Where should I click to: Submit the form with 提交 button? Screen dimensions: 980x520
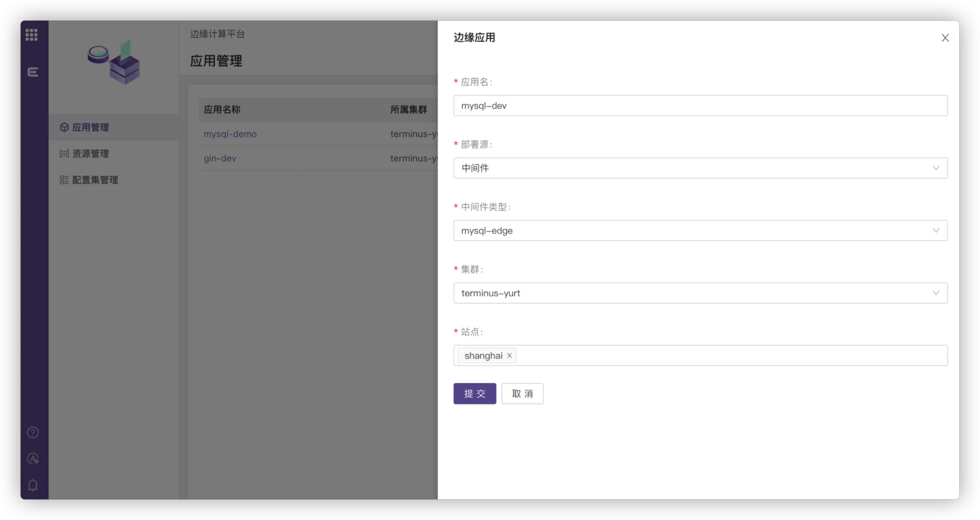[x=475, y=394]
